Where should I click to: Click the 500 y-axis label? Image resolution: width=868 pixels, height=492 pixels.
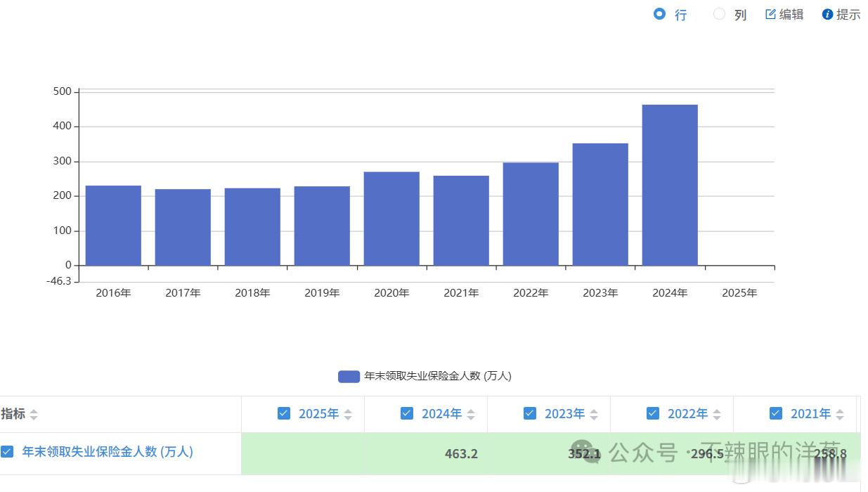click(62, 91)
